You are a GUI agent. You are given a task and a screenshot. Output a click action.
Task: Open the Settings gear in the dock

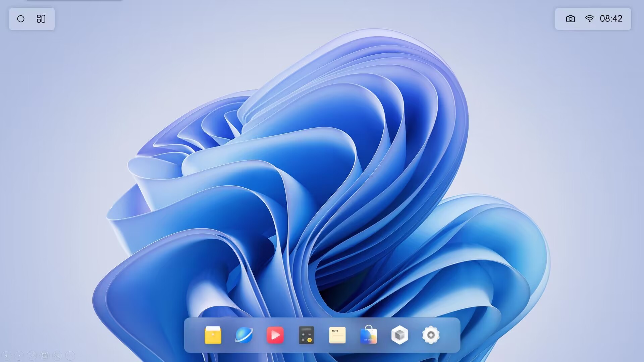point(431,335)
